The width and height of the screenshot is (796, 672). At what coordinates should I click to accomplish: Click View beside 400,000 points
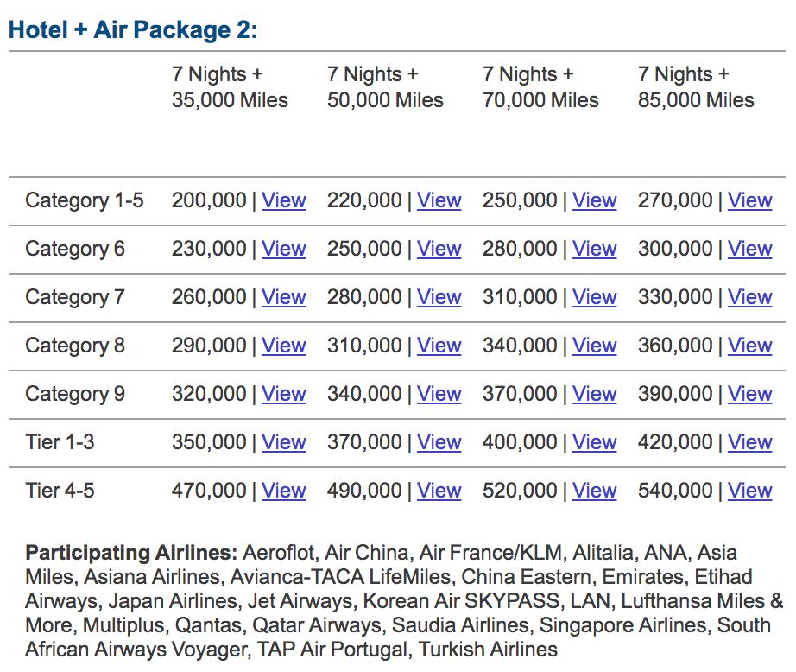point(595,442)
